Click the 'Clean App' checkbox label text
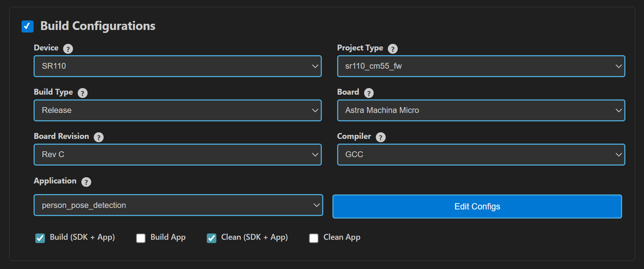 pyautogui.click(x=342, y=237)
